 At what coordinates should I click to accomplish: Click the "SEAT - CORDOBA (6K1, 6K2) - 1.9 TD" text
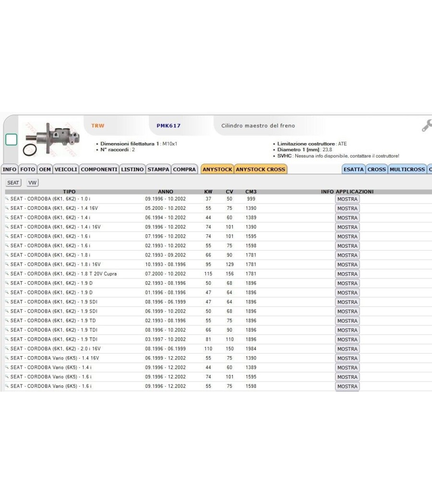pyautogui.click(x=53, y=321)
